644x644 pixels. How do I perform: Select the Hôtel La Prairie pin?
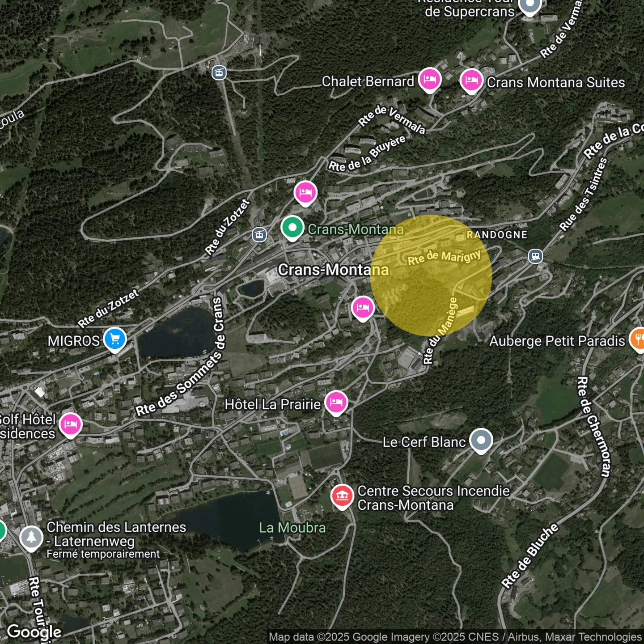click(x=336, y=402)
